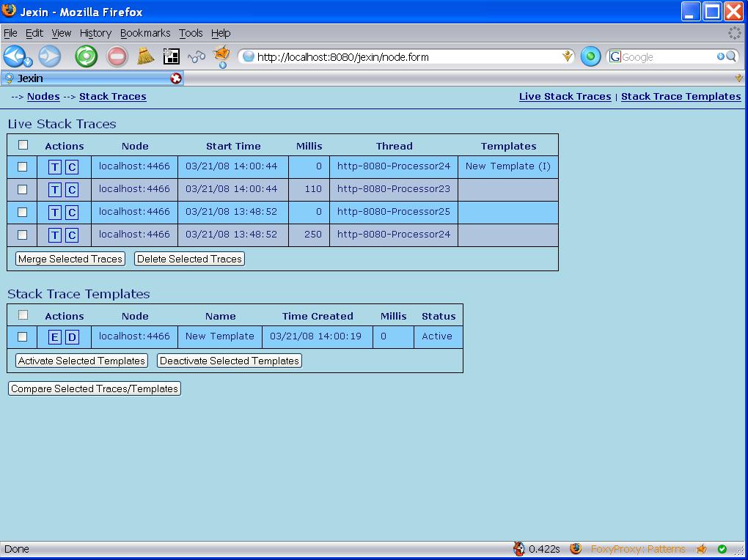Click the New Template name cell

[x=220, y=336]
